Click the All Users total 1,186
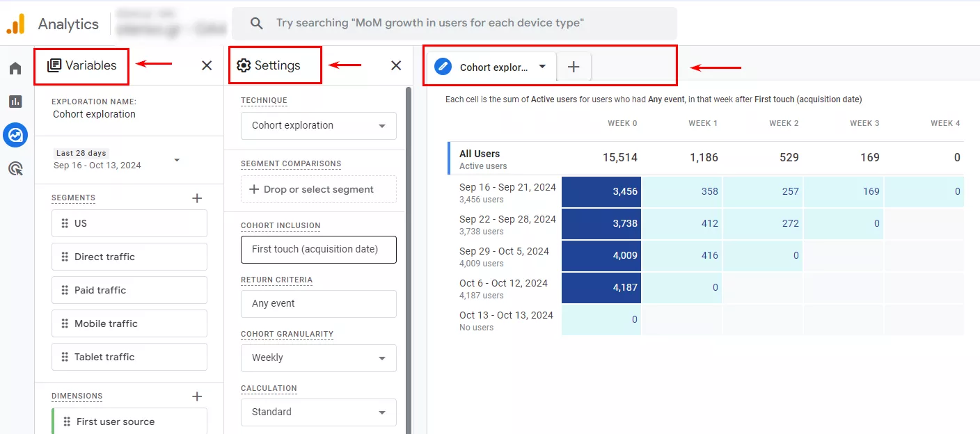Image resolution: width=980 pixels, height=434 pixels. pyautogui.click(x=704, y=158)
